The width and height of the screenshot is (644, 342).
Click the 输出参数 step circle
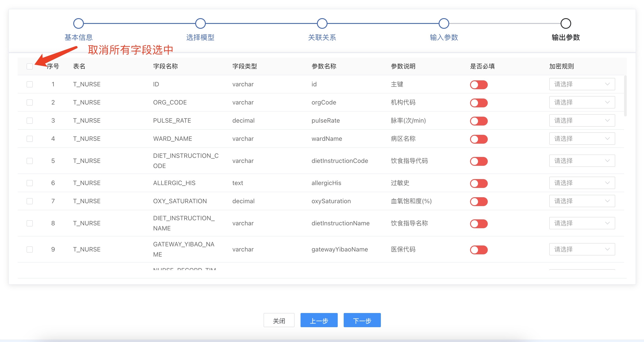pos(565,23)
